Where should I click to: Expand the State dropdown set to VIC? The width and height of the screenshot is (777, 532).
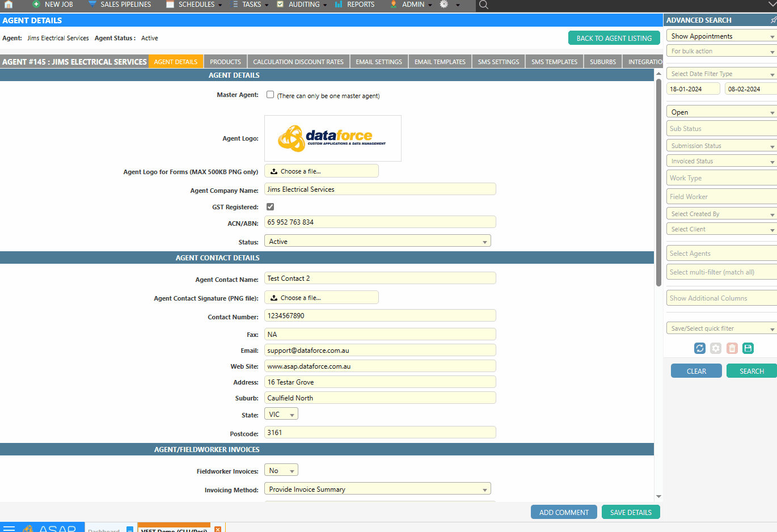click(281, 413)
